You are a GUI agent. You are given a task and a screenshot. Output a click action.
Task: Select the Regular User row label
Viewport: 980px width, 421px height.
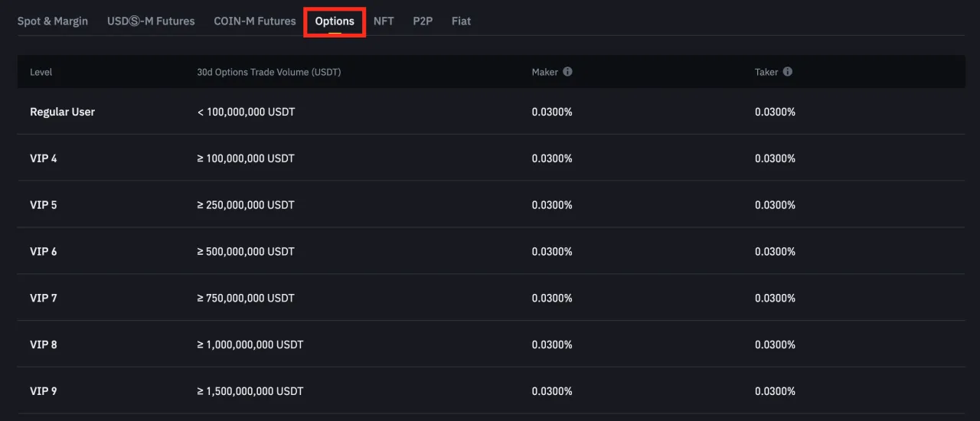point(62,112)
